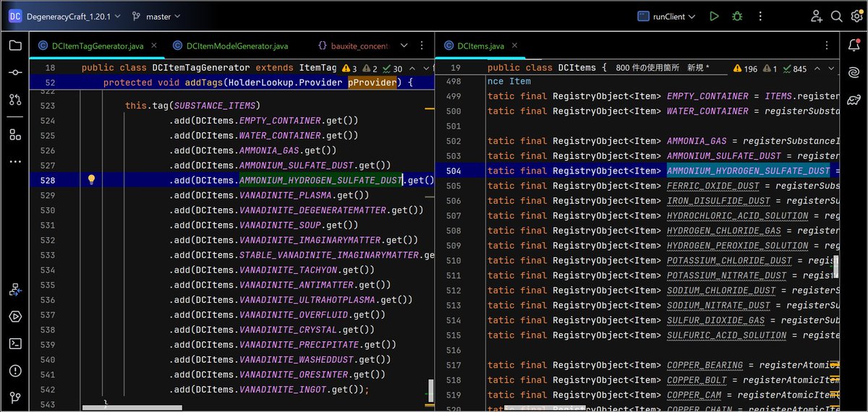
Task: Click COPPER_BEARING on line 517
Action: coord(705,365)
